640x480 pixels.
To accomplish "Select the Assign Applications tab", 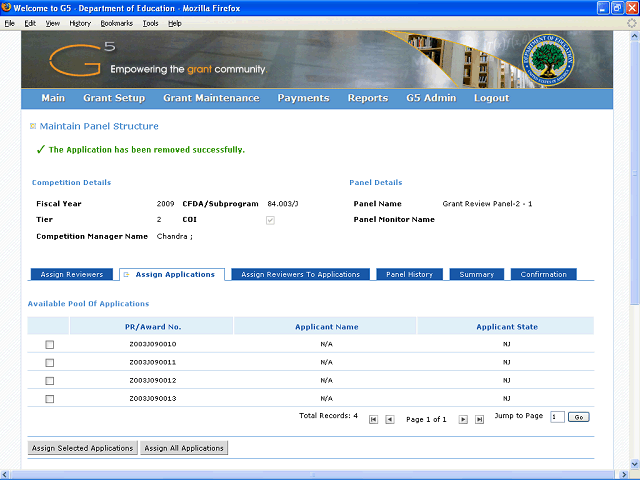I will [x=172, y=275].
